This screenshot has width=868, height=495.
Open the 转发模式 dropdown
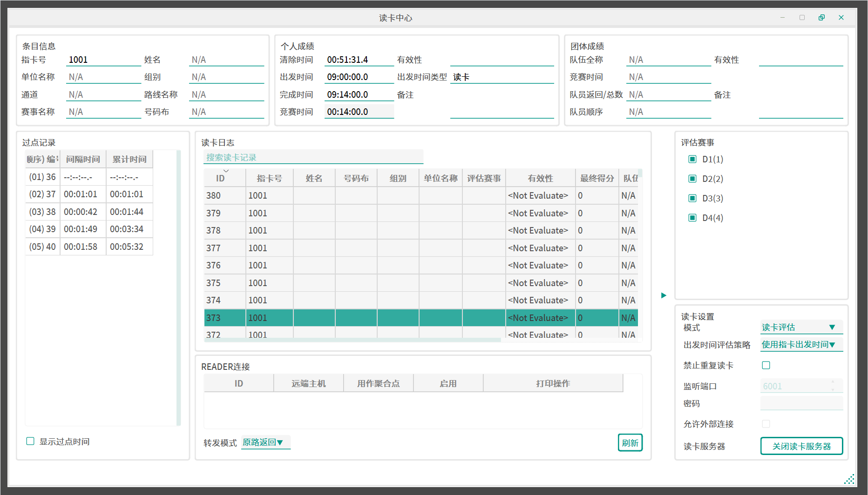coord(265,442)
